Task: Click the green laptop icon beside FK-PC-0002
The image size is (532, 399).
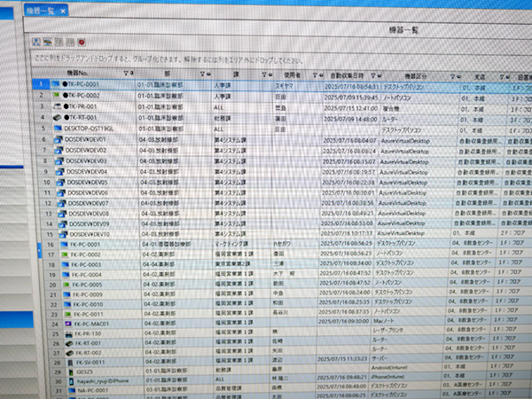Action: point(64,254)
